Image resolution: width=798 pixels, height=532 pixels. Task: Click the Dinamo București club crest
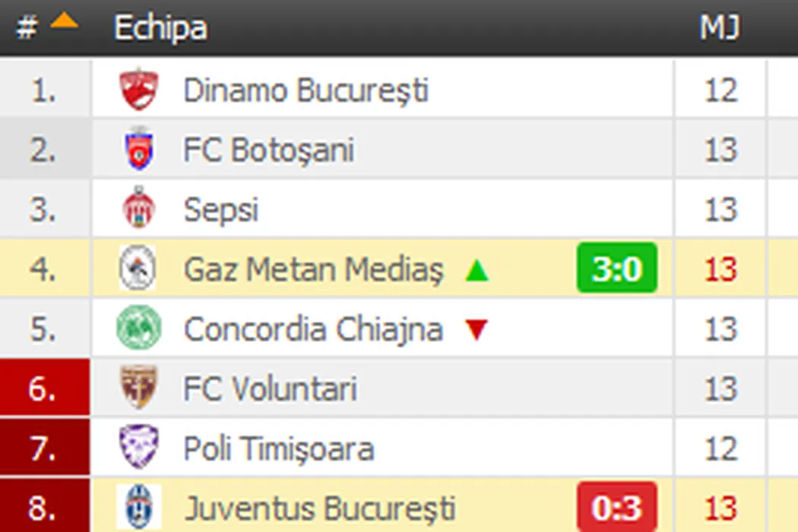point(138,90)
